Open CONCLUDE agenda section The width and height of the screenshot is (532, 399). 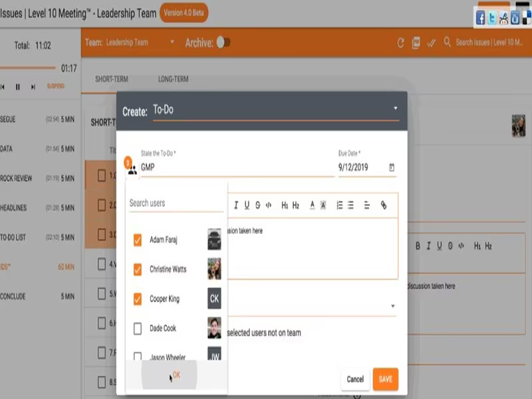tap(37, 296)
